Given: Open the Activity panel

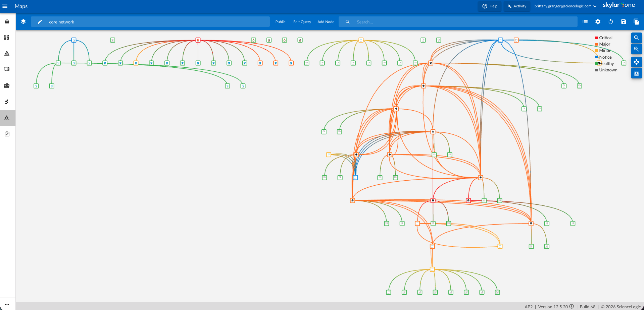Looking at the screenshot, I should click(517, 6).
